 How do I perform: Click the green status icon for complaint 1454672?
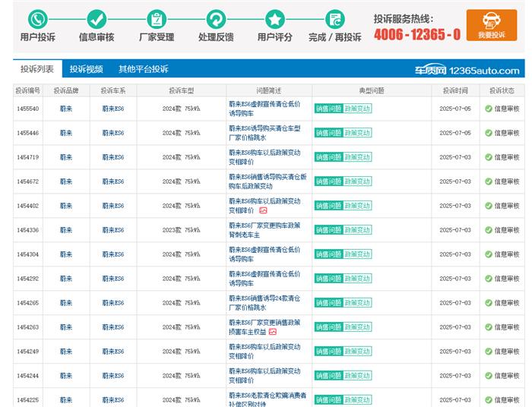point(489,181)
